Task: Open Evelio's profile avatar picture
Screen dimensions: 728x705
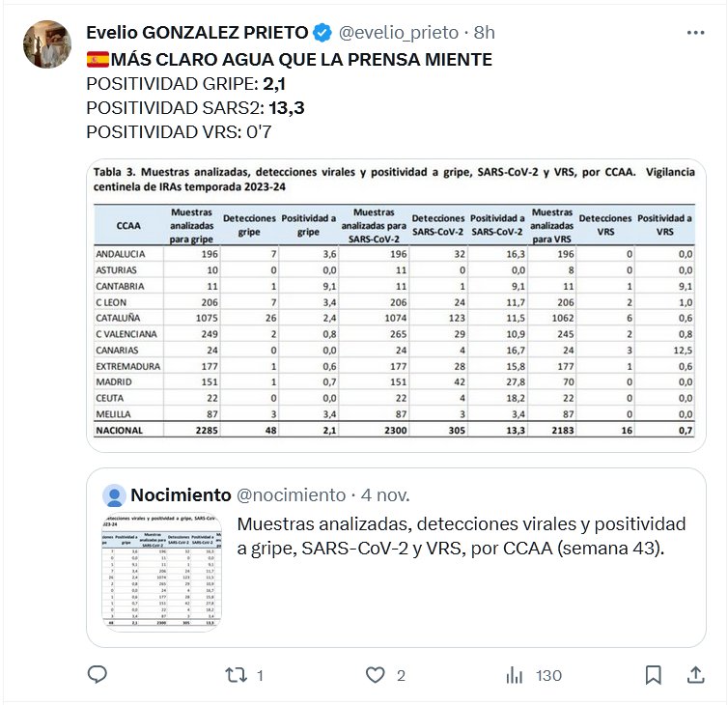Action: point(46,44)
